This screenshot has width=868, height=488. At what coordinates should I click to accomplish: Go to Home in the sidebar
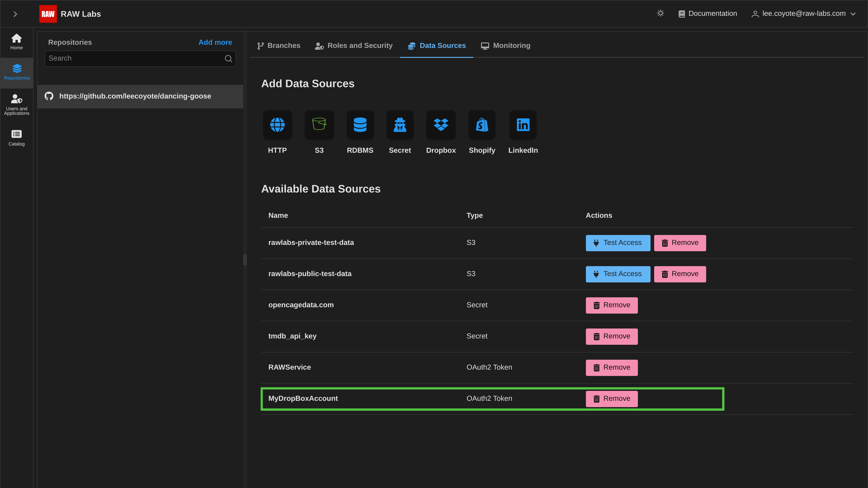point(17,42)
